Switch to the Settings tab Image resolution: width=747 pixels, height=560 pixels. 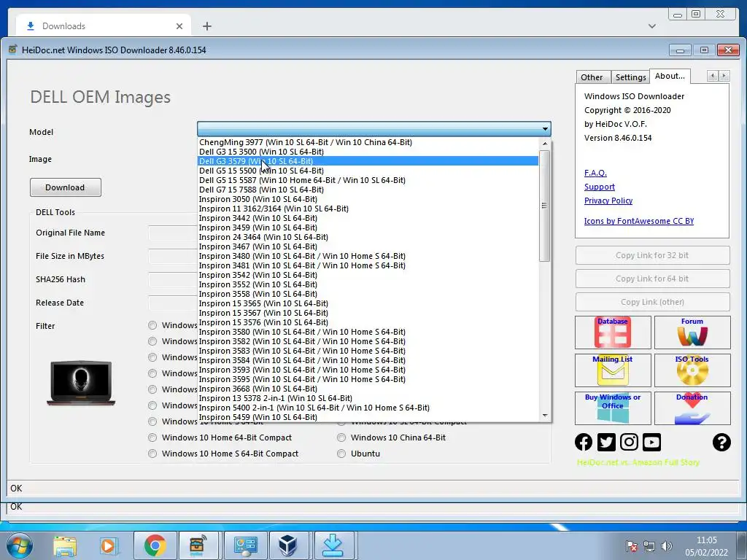630,77
